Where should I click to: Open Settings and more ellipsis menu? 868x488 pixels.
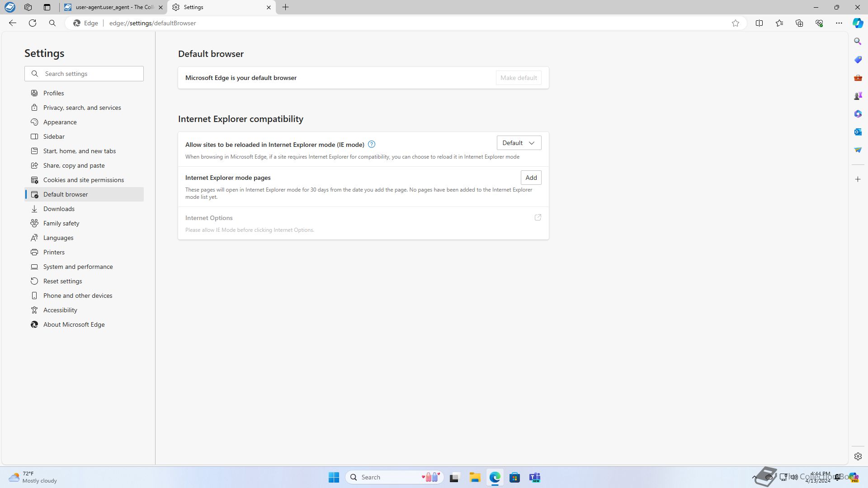click(x=839, y=23)
